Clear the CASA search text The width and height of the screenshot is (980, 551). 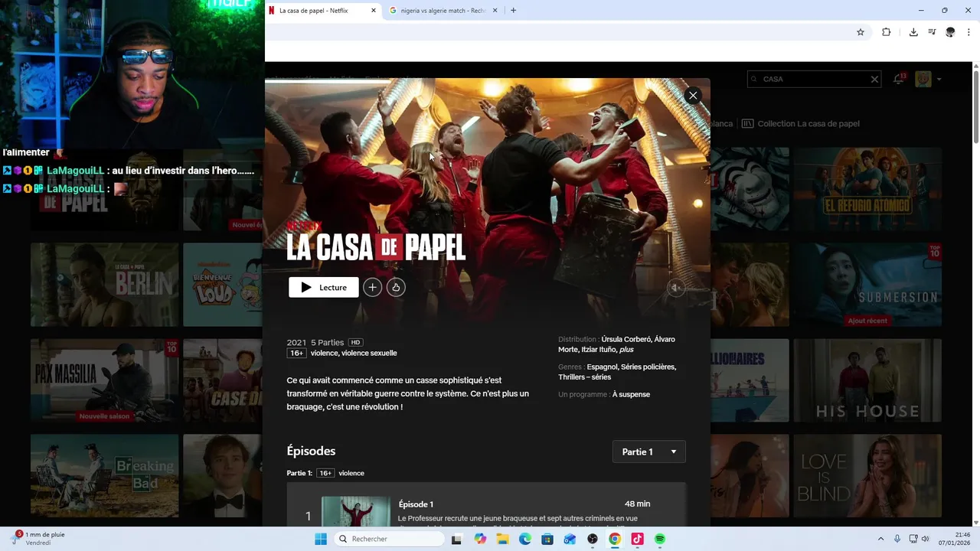coord(874,79)
